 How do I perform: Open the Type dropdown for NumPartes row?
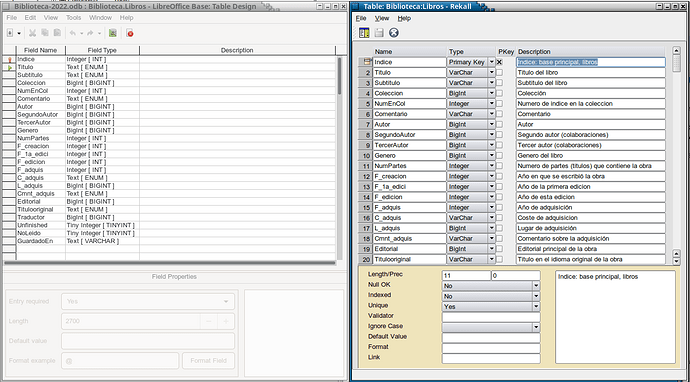[x=492, y=166]
